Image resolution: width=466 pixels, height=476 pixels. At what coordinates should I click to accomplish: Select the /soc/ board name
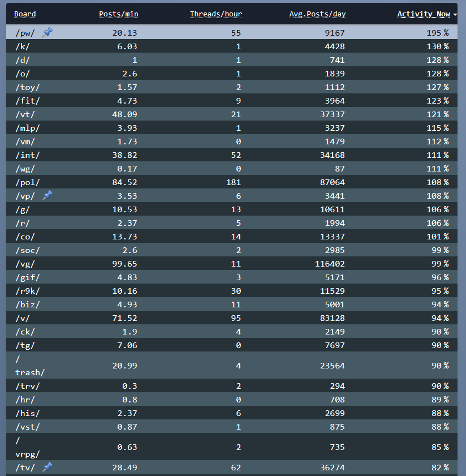click(x=28, y=250)
